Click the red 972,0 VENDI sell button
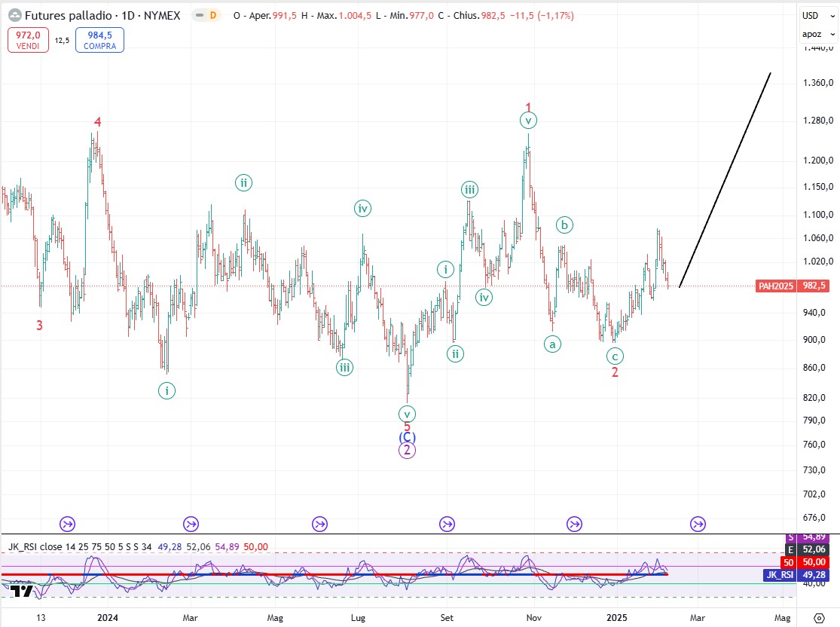840x627 pixels. 28,40
